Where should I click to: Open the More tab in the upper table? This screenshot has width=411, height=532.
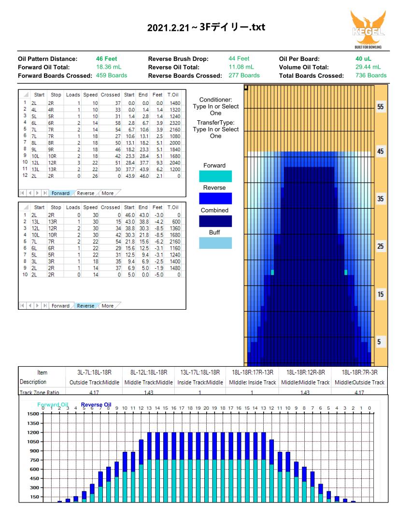point(108,193)
